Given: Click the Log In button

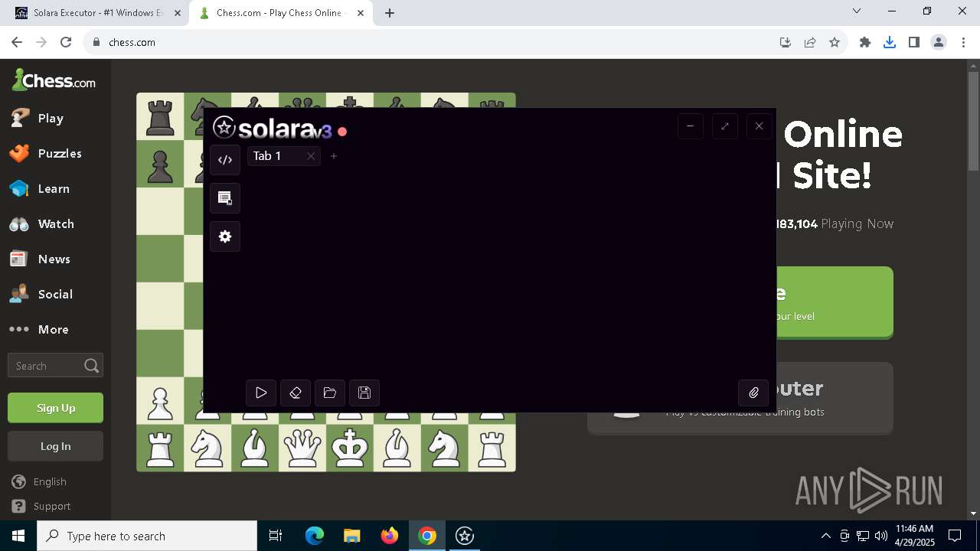Looking at the screenshot, I should (x=55, y=446).
